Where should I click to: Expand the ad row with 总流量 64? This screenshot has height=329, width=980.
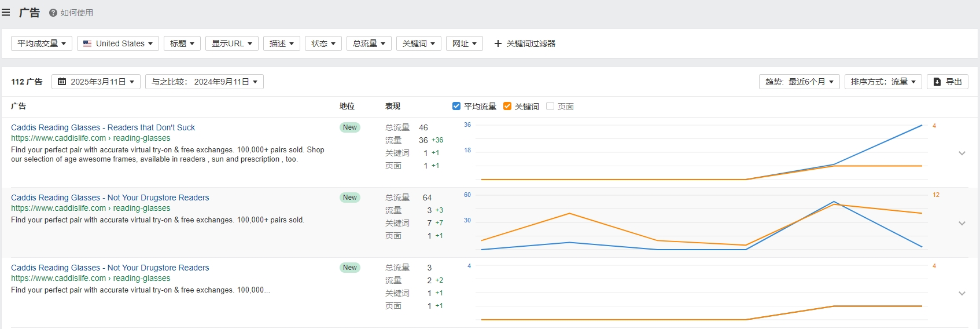coord(962,224)
